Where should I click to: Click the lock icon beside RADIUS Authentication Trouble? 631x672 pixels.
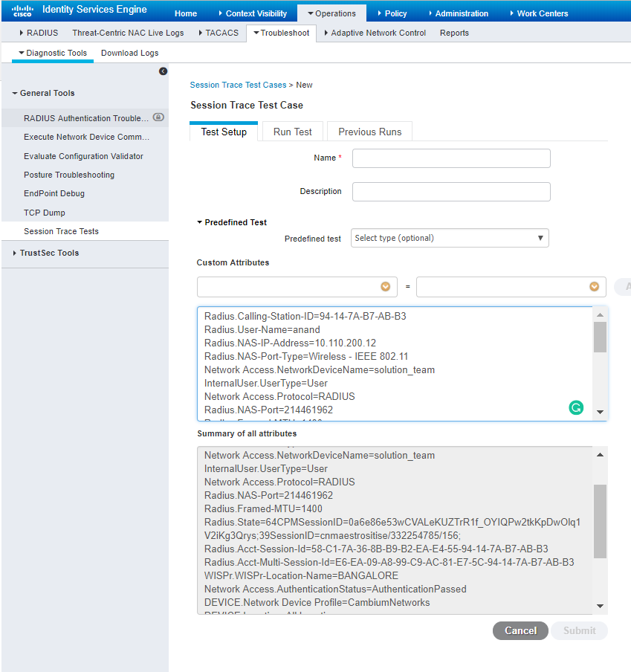[158, 117]
